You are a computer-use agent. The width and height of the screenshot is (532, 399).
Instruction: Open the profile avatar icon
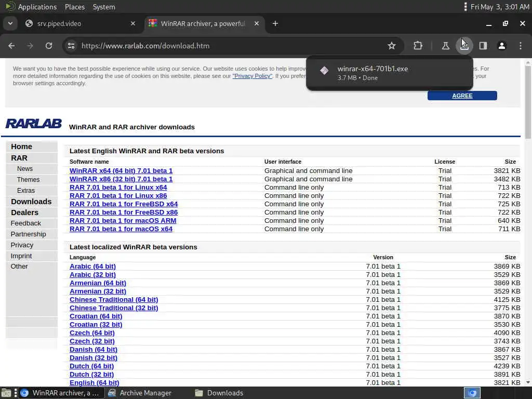click(x=502, y=46)
